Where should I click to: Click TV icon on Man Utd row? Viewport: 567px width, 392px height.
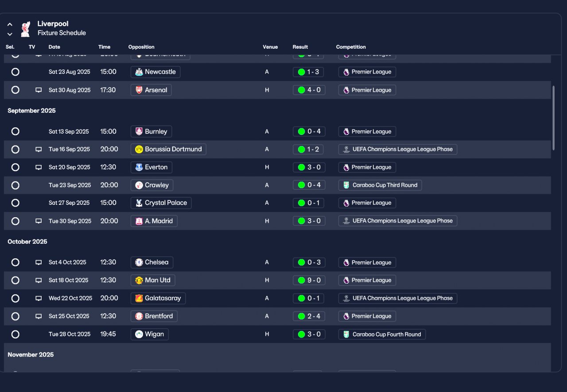click(x=39, y=280)
